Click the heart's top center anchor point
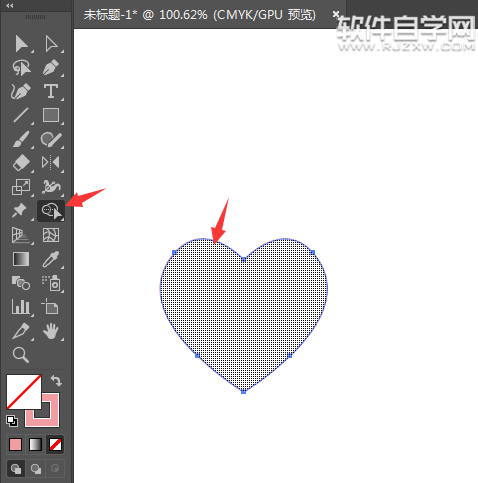 [243, 259]
